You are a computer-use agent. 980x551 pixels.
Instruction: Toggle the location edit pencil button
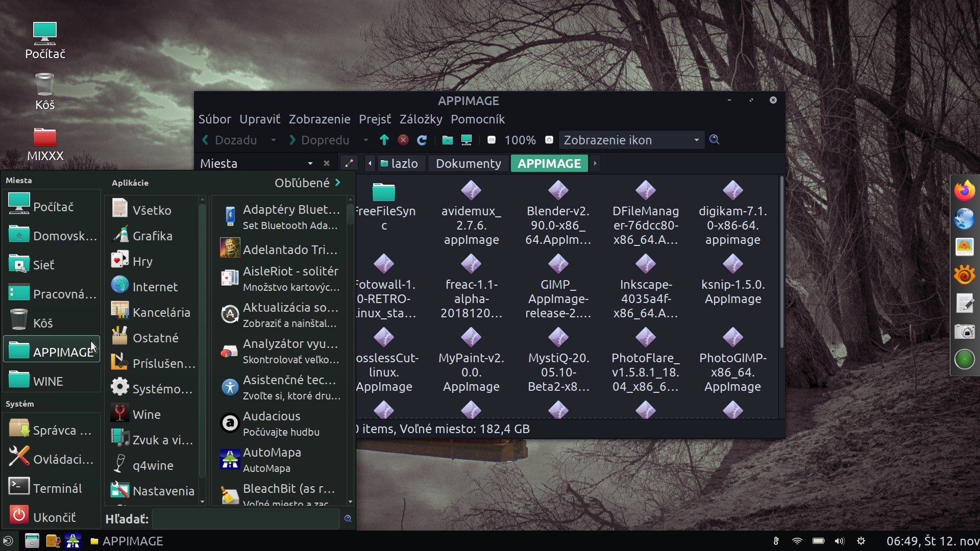point(349,163)
